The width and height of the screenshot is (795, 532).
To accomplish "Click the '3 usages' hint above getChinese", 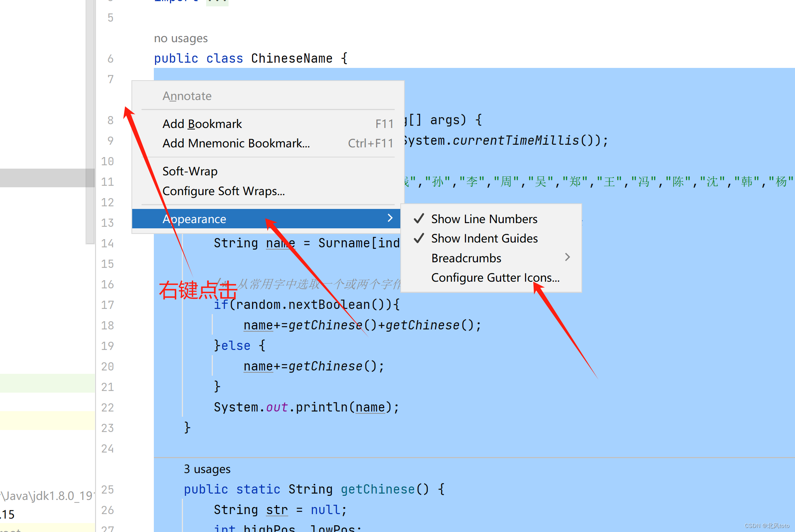I will 207,469.
